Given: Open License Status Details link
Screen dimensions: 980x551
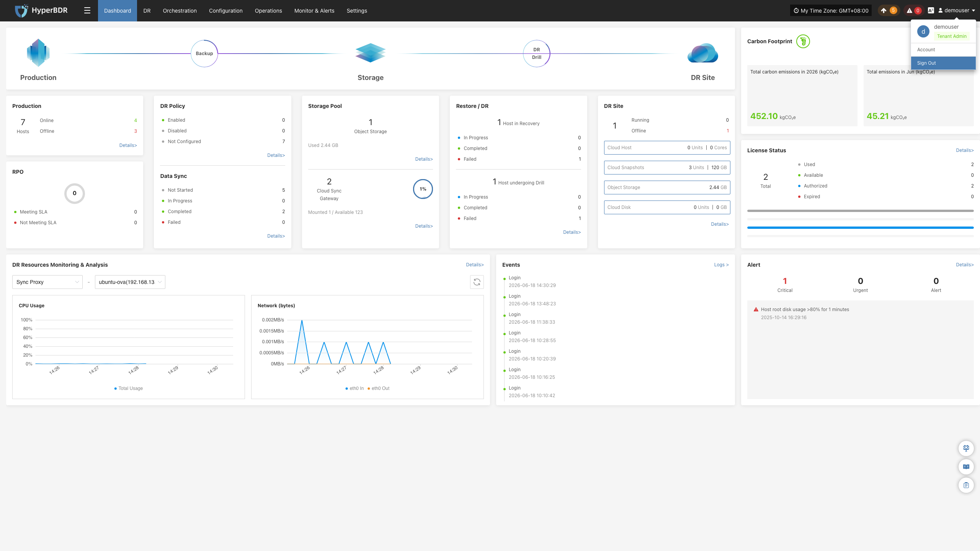Looking at the screenshot, I should 965,150.
